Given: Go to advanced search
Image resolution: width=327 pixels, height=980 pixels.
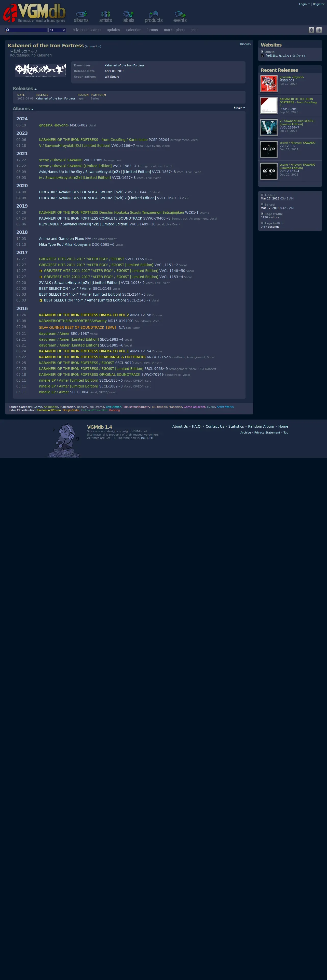Looking at the screenshot, I should (86, 30).
